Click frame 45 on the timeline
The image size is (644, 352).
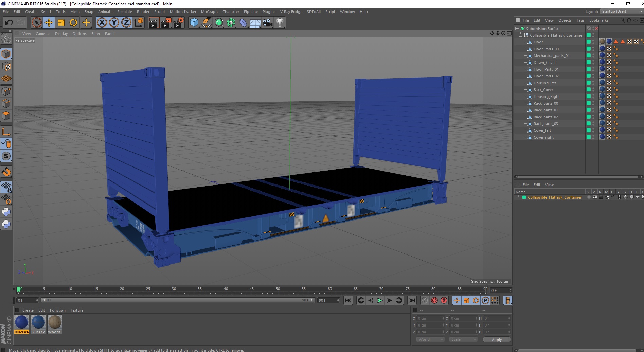pos(252,289)
